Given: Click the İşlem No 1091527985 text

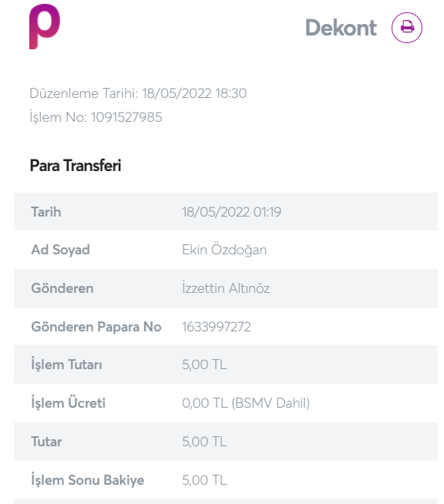Looking at the screenshot, I should (96, 117).
